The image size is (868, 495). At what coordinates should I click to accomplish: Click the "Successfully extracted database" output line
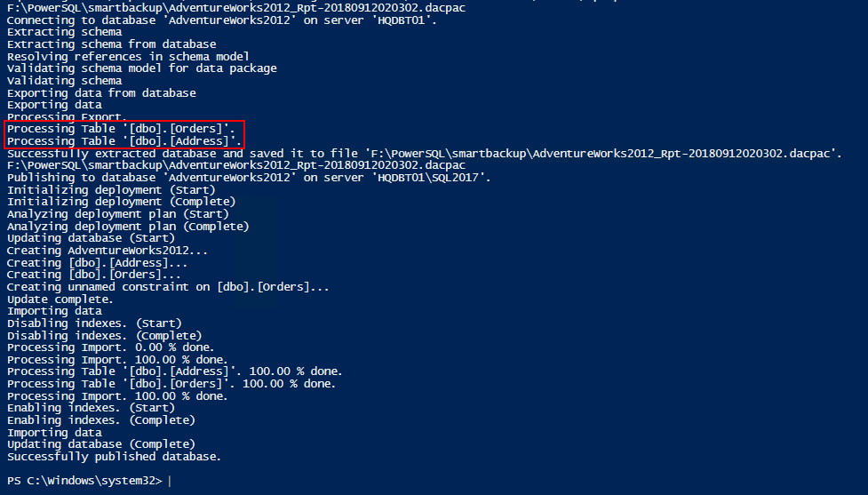tap(425, 154)
